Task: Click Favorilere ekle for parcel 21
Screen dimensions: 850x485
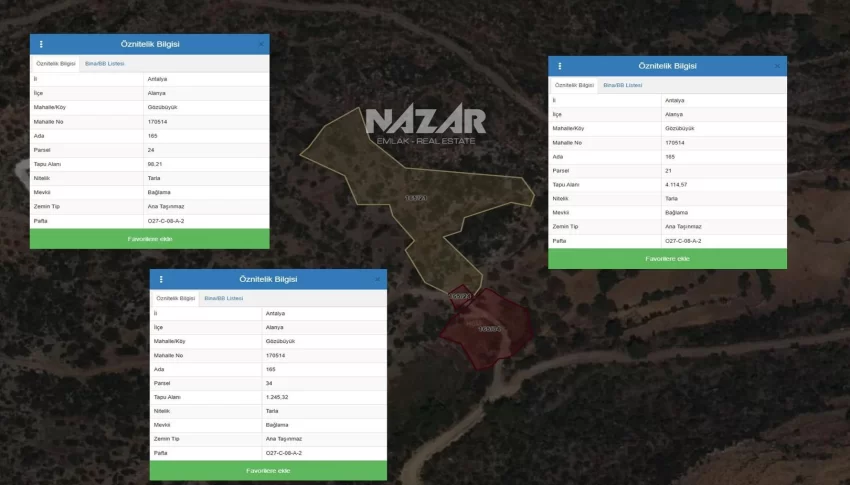Action: pyautogui.click(x=667, y=259)
